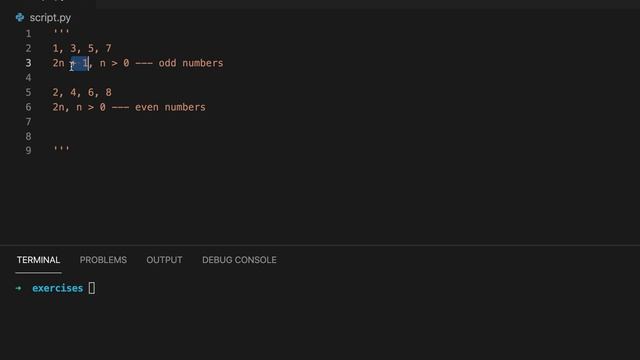Click the highlighted '+ 1' selection on line 3
The image size is (640, 360).
tap(80, 63)
